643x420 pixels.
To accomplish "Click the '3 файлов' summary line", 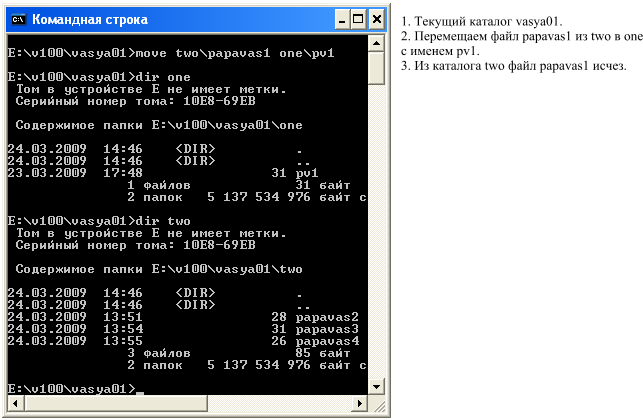I will [239, 353].
